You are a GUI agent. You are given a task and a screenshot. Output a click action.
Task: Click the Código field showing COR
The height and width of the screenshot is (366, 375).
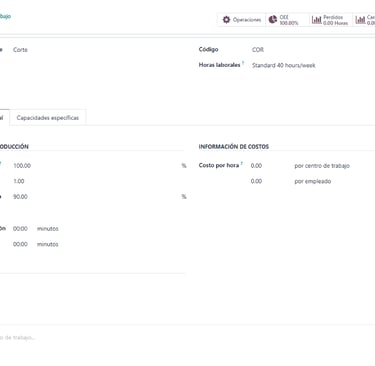click(x=313, y=50)
